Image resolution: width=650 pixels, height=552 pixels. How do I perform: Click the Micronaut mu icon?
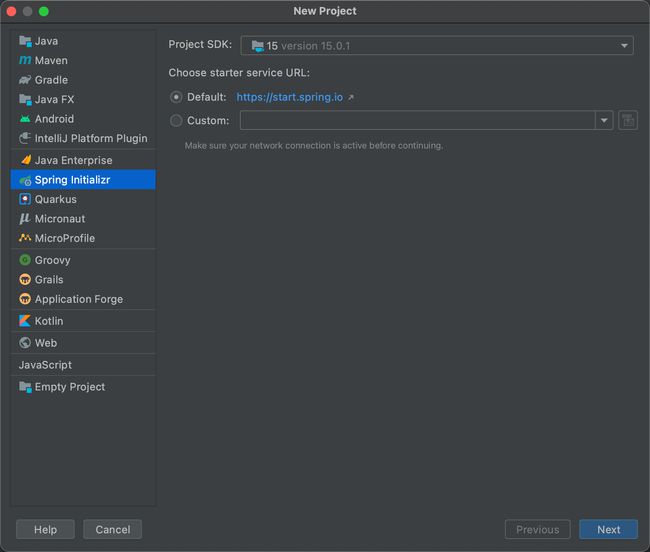click(x=25, y=219)
